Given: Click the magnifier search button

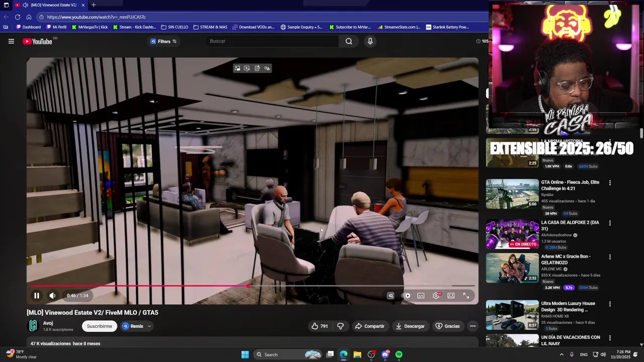Looking at the screenshot, I should 349,41.
